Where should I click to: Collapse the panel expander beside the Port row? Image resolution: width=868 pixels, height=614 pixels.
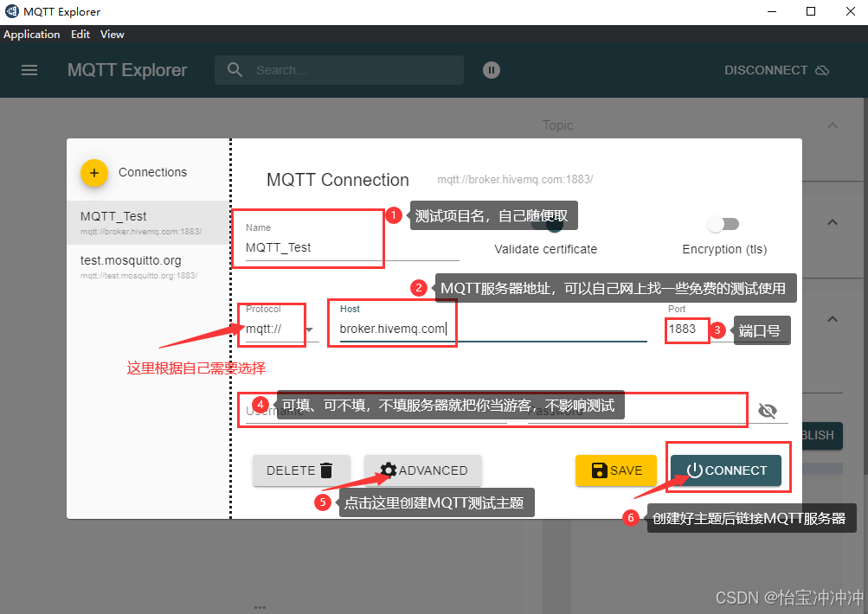pyautogui.click(x=832, y=319)
